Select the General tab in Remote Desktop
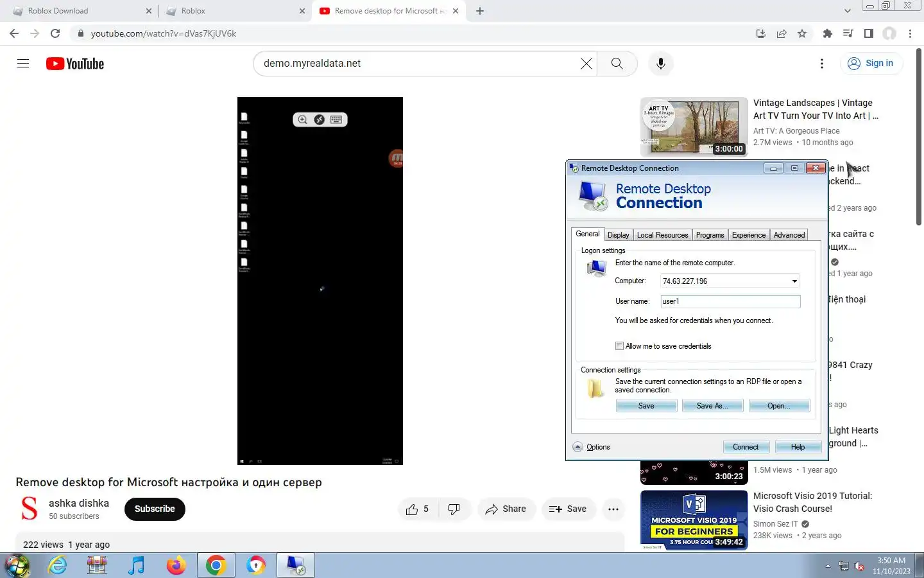 coord(587,234)
